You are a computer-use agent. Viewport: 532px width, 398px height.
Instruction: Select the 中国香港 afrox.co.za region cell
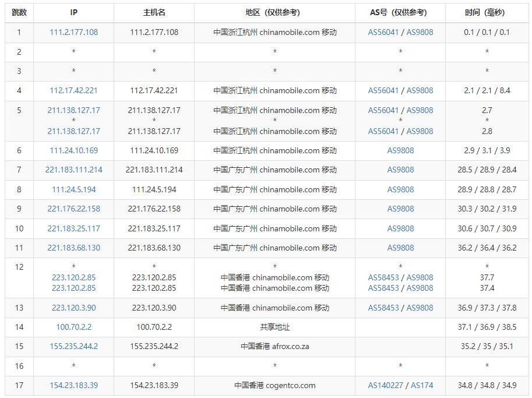274,346
